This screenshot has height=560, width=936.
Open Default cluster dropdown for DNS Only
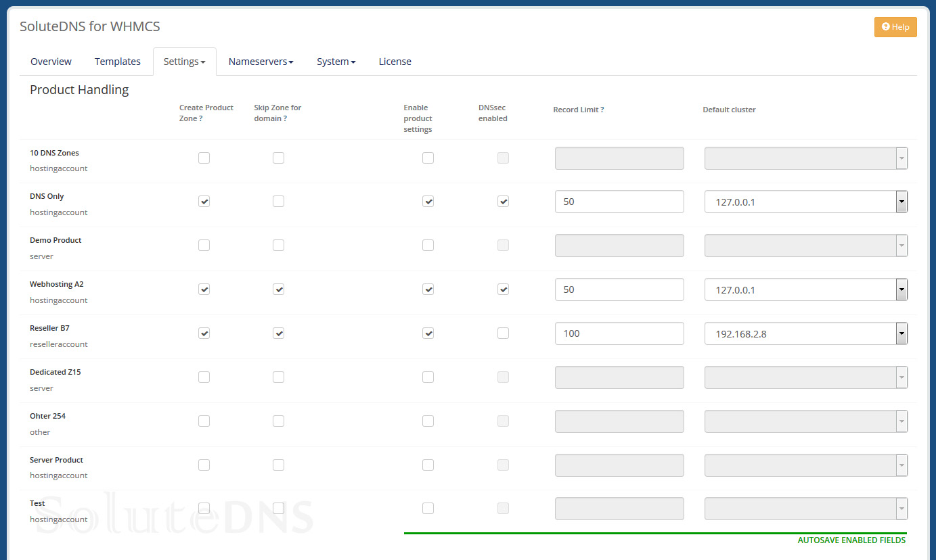805,202
